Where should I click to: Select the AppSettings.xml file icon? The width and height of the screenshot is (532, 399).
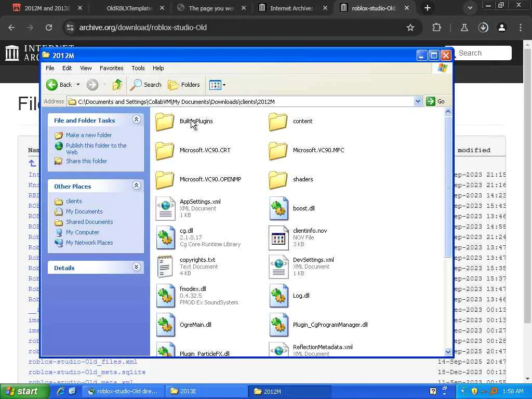pos(165,209)
